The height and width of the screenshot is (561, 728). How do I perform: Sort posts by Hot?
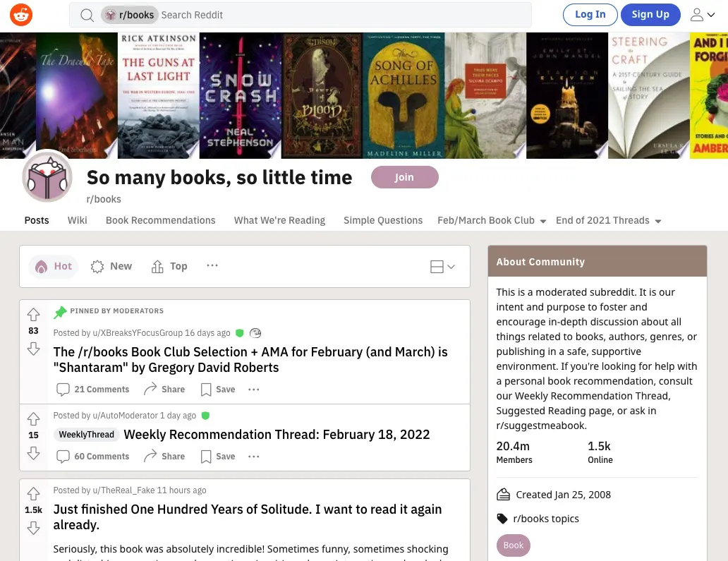click(x=54, y=267)
